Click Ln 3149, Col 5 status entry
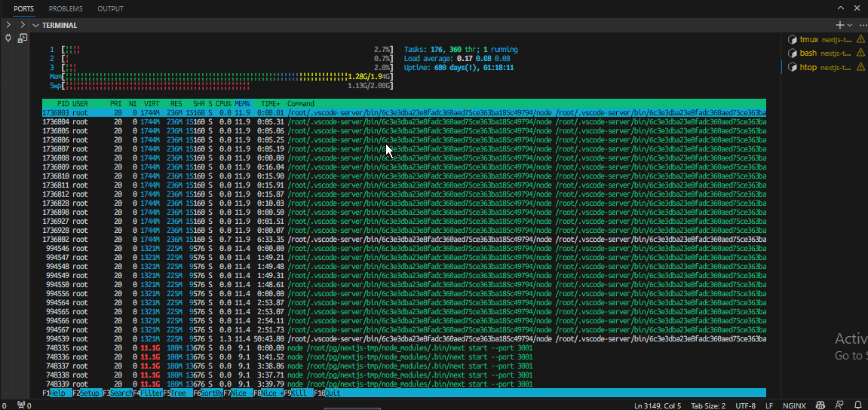This screenshot has height=410, width=868. (x=658, y=405)
